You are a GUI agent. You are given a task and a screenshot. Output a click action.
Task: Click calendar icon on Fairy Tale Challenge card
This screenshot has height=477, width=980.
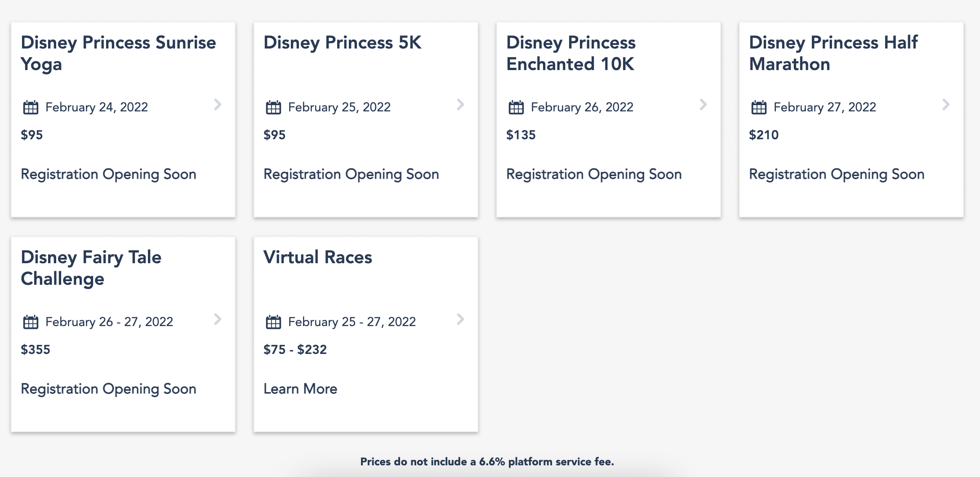[x=31, y=322]
